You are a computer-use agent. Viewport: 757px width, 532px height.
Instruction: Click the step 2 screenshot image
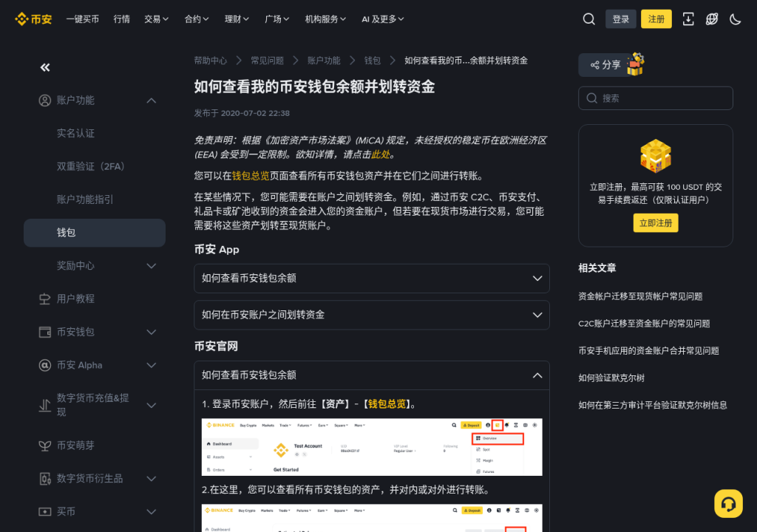pos(372,518)
